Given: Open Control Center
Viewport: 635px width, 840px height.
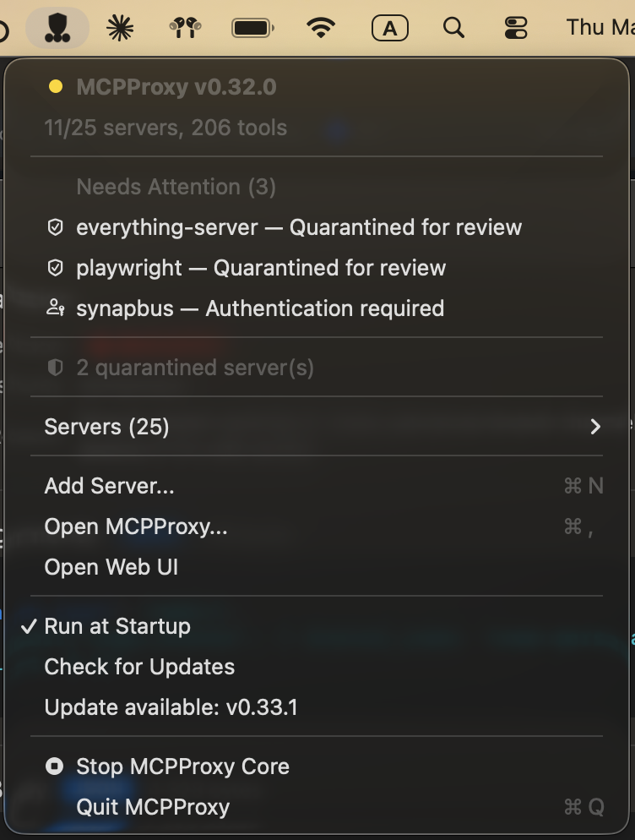Looking at the screenshot, I should click(x=516, y=28).
